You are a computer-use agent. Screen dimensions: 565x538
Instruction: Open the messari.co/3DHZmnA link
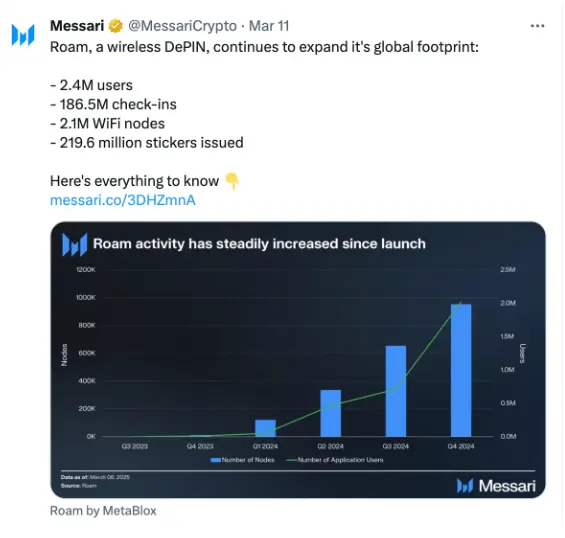coord(123,200)
